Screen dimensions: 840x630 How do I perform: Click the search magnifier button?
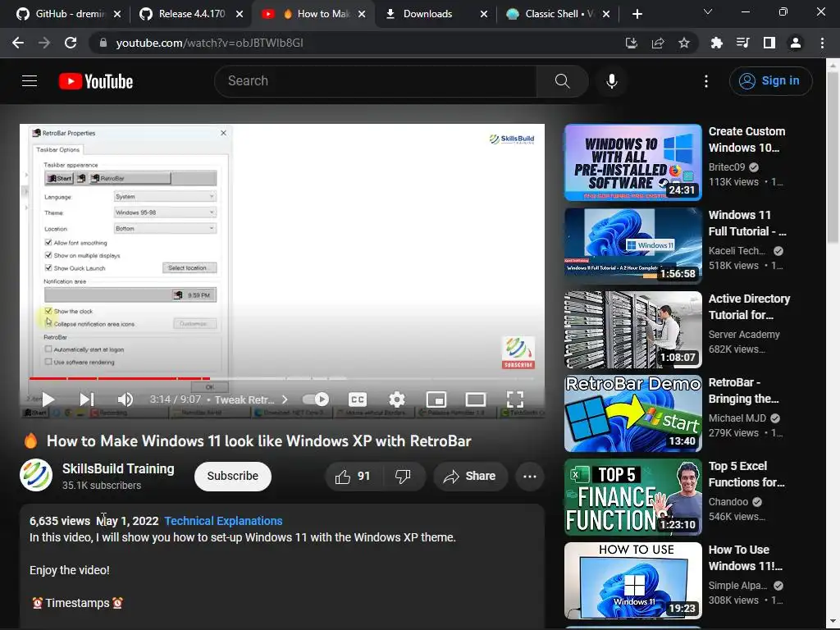[562, 81]
